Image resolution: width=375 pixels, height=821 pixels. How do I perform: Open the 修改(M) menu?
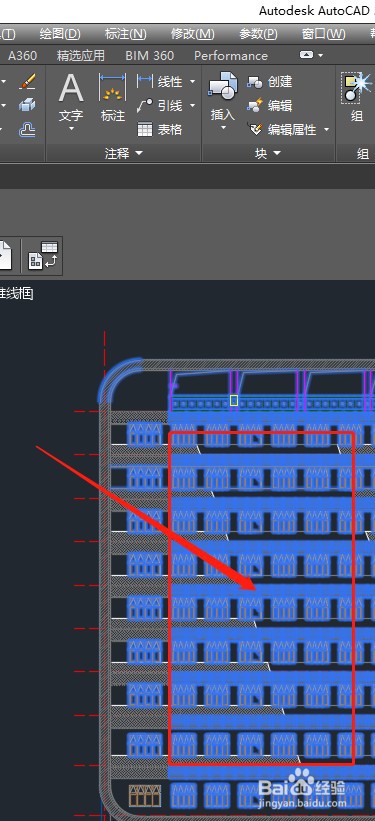click(193, 34)
